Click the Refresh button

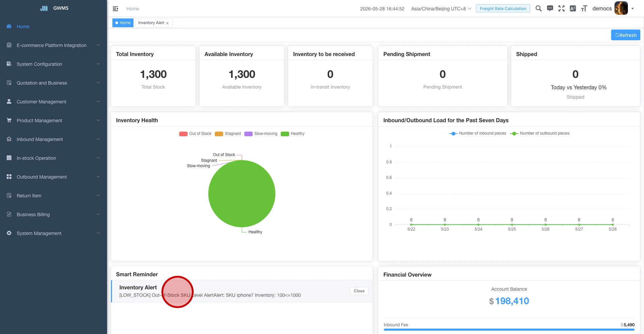coord(626,35)
